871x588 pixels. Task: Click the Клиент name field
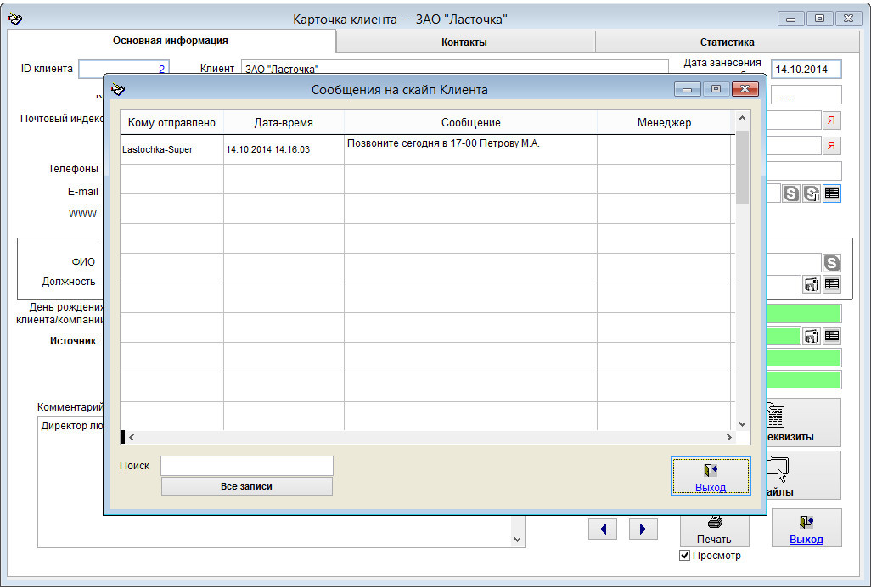click(455, 69)
